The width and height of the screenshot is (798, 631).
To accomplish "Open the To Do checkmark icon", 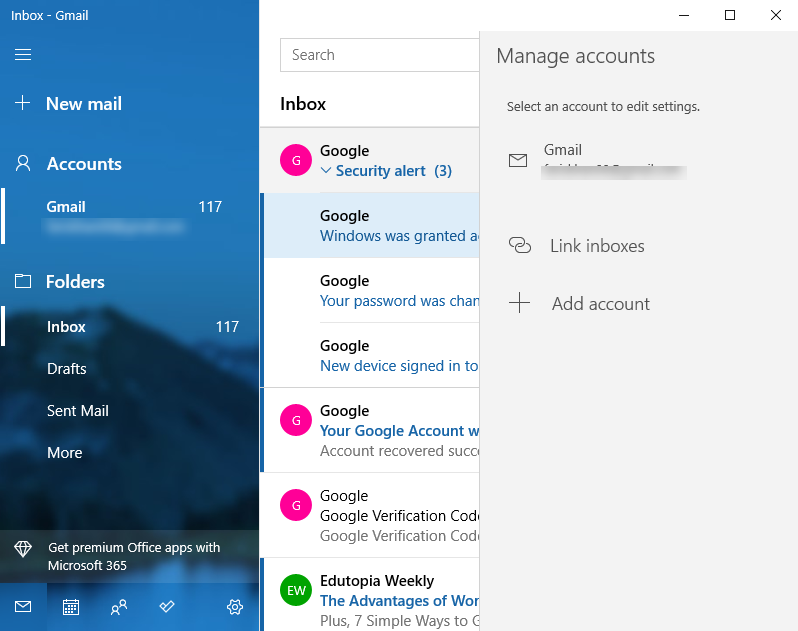I will tap(166, 607).
